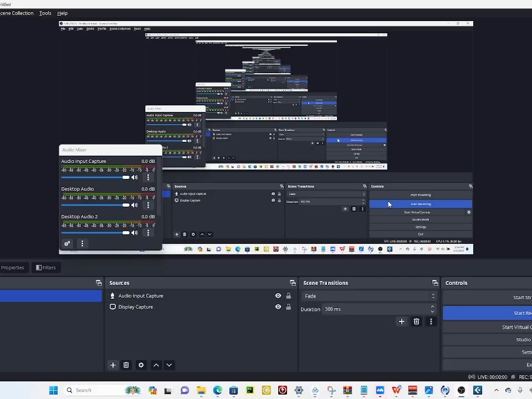Delete the scene transition with trash icon
The height and width of the screenshot is (399, 532).
417,321
